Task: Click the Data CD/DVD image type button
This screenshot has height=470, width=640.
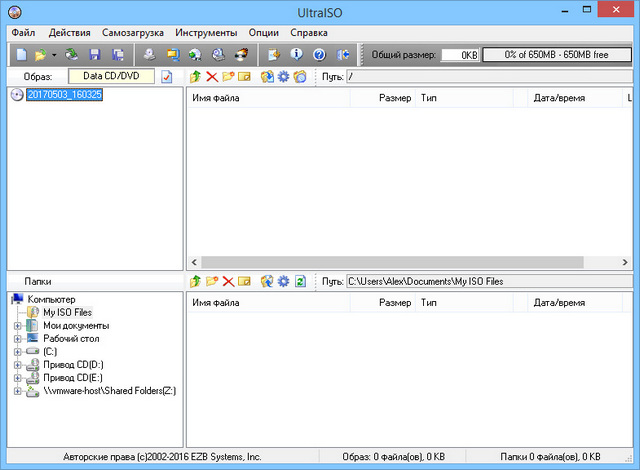Action: point(112,76)
